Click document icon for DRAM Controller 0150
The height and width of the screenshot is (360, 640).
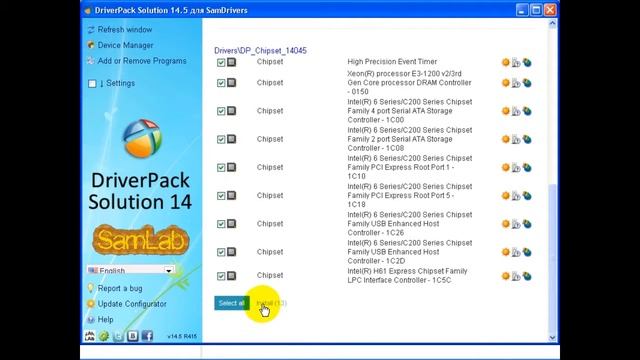pos(516,83)
